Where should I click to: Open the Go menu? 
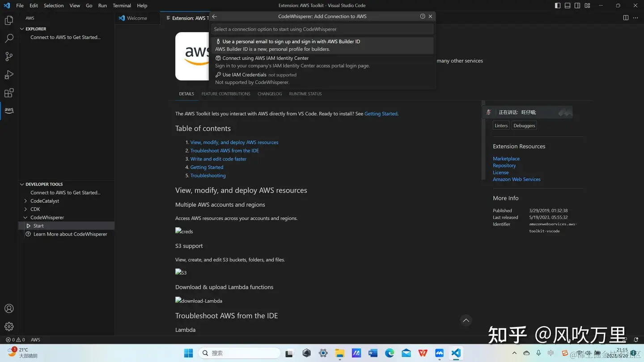tap(89, 5)
